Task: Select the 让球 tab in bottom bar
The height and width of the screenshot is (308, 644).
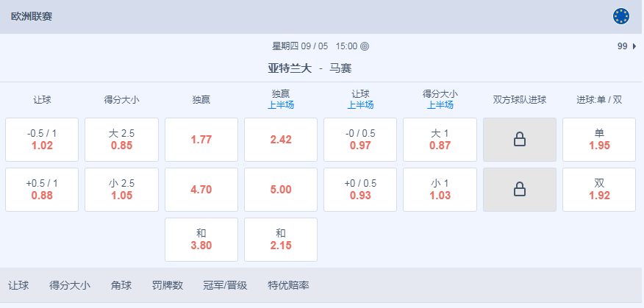Action: pyautogui.click(x=18, y=285)
